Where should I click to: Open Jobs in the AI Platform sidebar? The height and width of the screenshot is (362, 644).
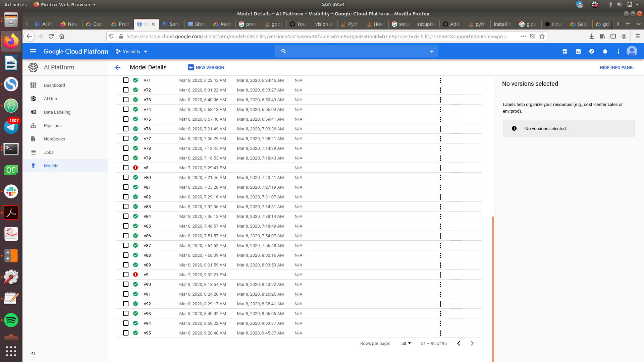pyautogui.click(x=49, y=153)
